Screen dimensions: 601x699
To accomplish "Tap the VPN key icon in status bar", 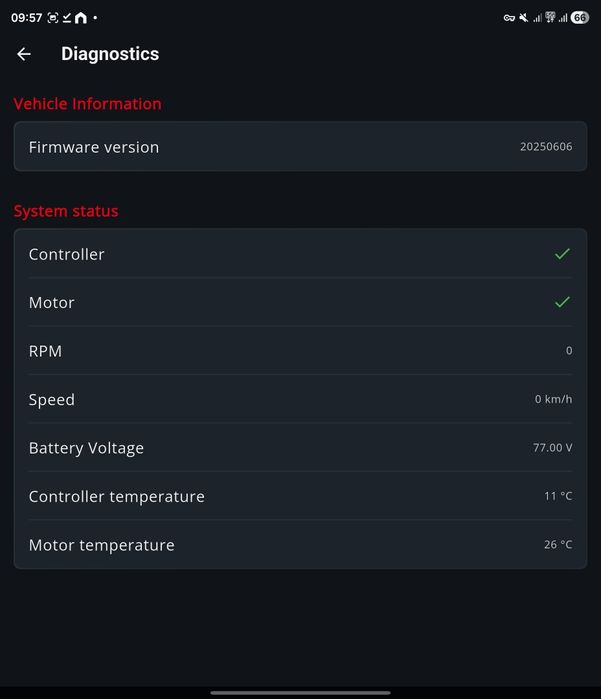I will point(509,18).
